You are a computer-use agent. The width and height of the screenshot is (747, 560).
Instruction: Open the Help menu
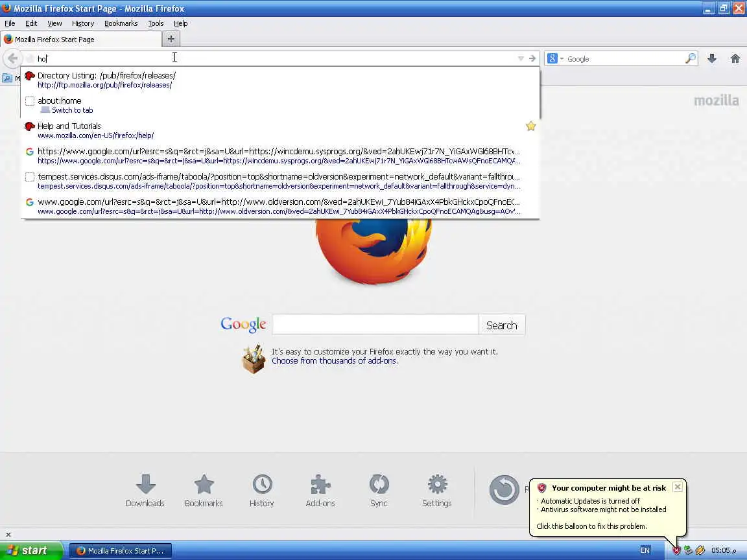click(180, 23)
